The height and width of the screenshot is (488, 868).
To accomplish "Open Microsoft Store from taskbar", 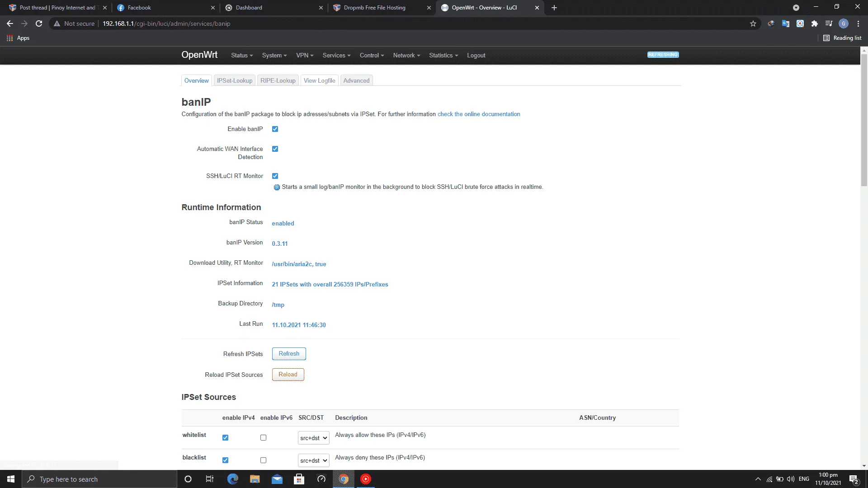I will (299, 479).
